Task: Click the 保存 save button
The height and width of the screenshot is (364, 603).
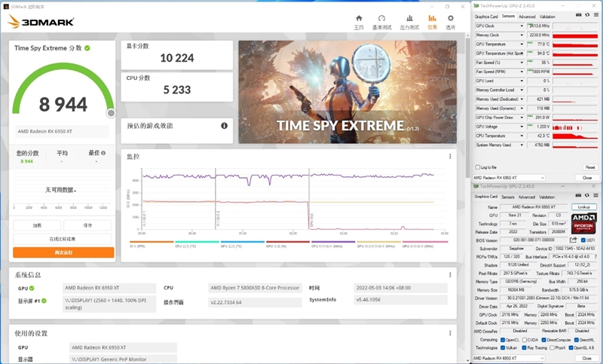Action: [87, 225]
